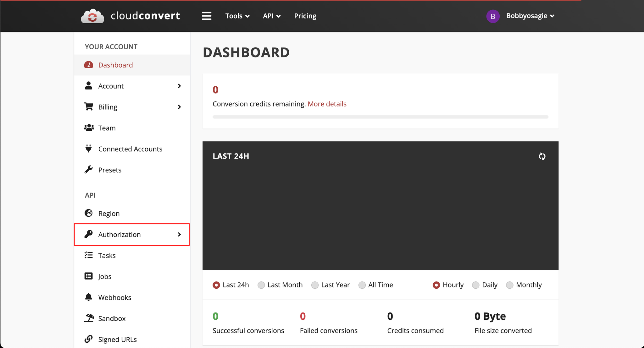
Task: Choose the All Time radio option
Action: pyautogui.click(x=362, y=285)
